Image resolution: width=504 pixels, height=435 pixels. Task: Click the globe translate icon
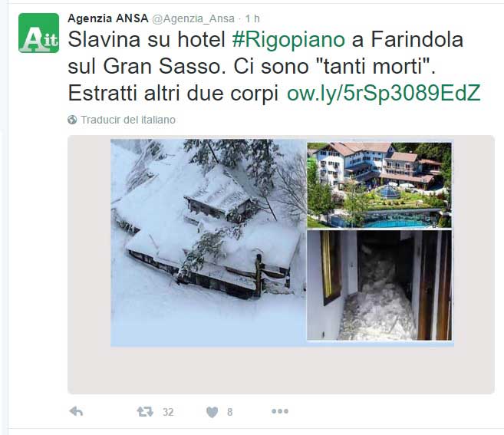pos(72,120)
